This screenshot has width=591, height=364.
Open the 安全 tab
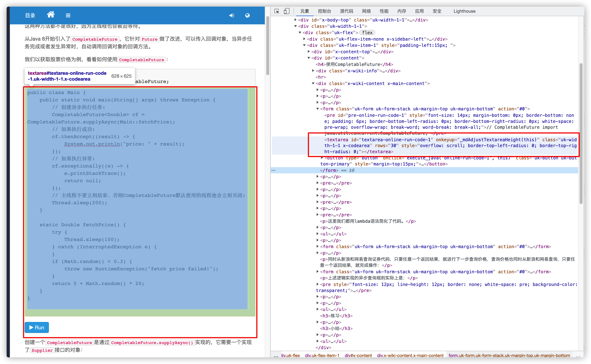(x=437, y=11)
